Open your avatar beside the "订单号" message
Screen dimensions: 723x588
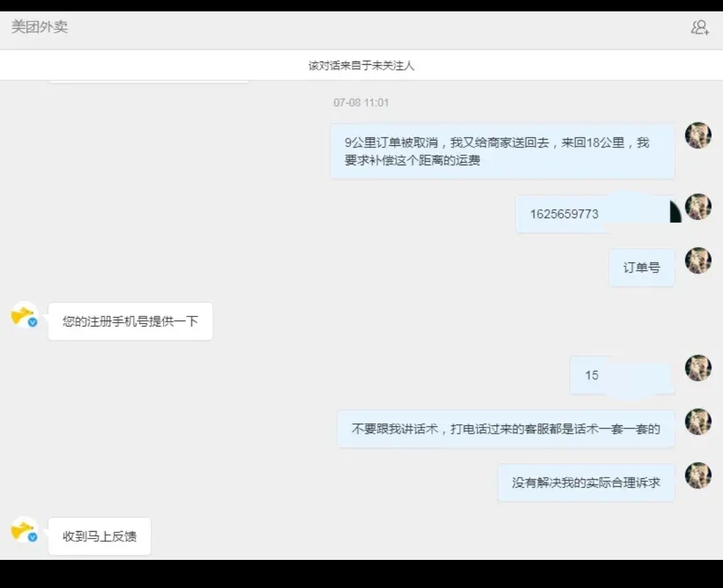click(698, 261)
